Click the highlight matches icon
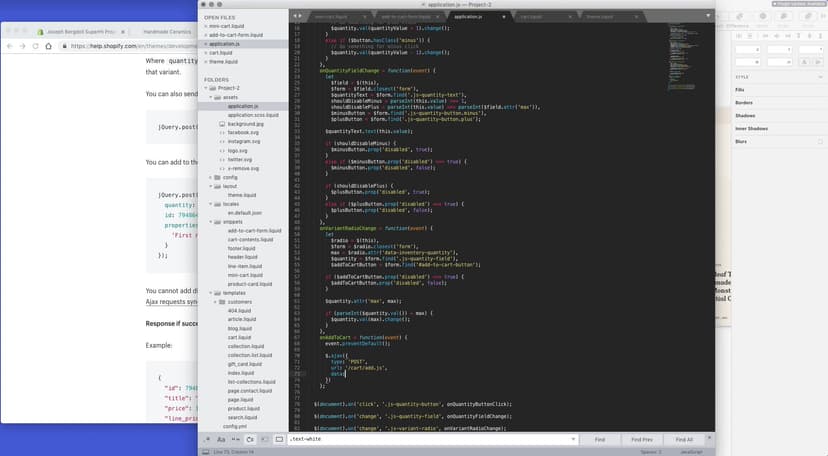The image size is (828, 456). (x=279, y=439)
